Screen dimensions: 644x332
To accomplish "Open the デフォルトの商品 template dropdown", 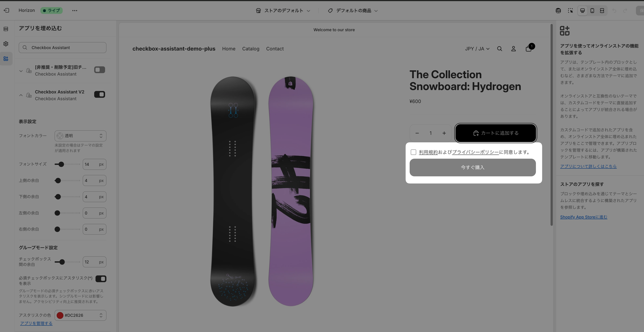I will pyautogui.click(x=353, y=11).
